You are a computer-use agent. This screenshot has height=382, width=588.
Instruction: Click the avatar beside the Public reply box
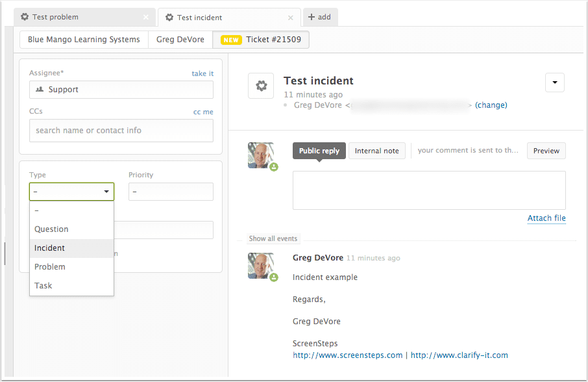(262, 155)
